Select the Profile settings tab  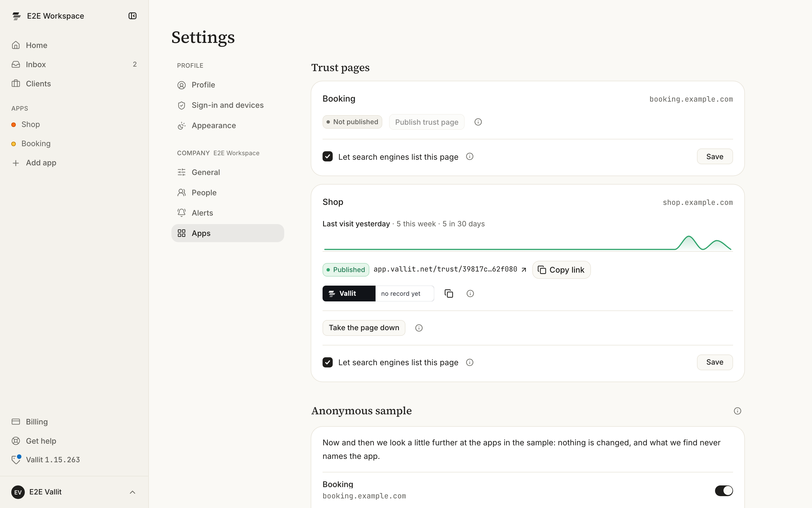pyautogui.click(x=228, y=85)
